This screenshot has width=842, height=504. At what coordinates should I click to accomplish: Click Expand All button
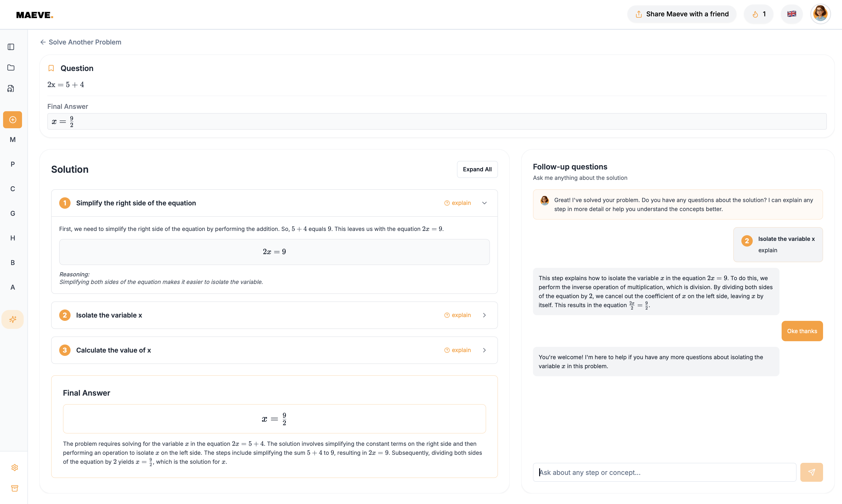pyautogui.click(x=477, y=169)
